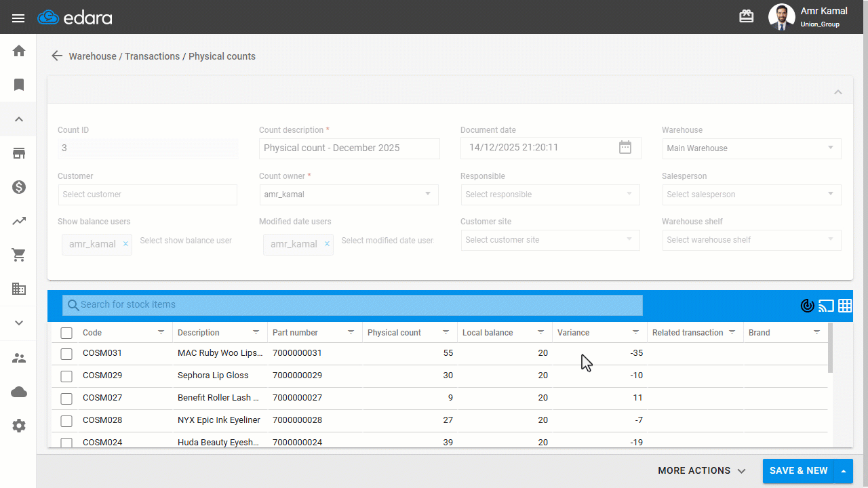
Task: Open the Salesperson dropdown
Action: click(x=752, y=195)
